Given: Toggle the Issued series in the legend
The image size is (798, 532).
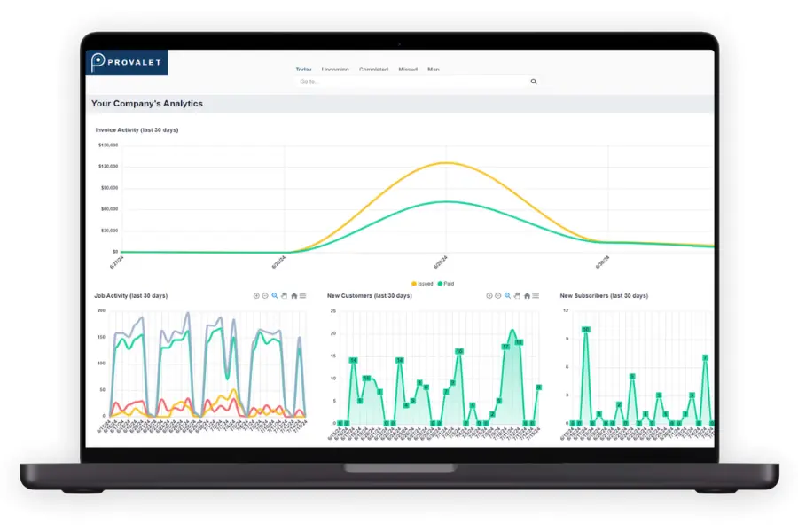Looking at the screenshot, I should [x=422, y=284].
